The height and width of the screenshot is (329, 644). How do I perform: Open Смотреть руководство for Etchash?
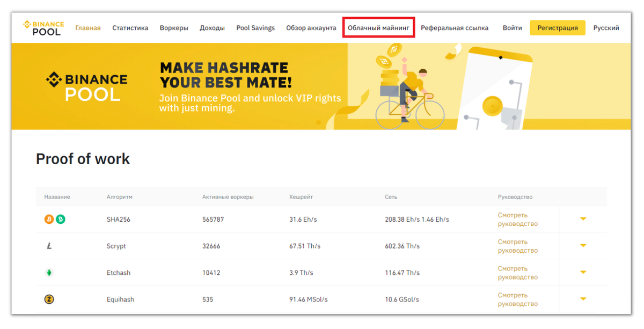click(518, 273)
